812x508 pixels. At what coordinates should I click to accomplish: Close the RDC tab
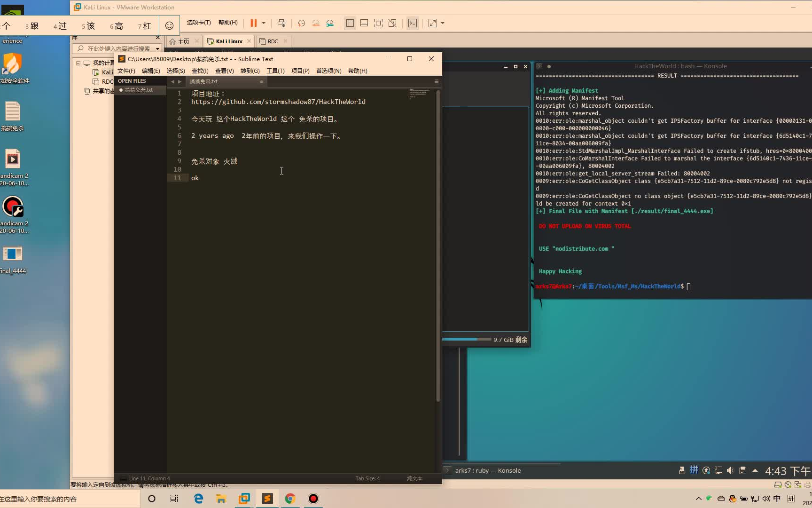click(x=285, y=41)
